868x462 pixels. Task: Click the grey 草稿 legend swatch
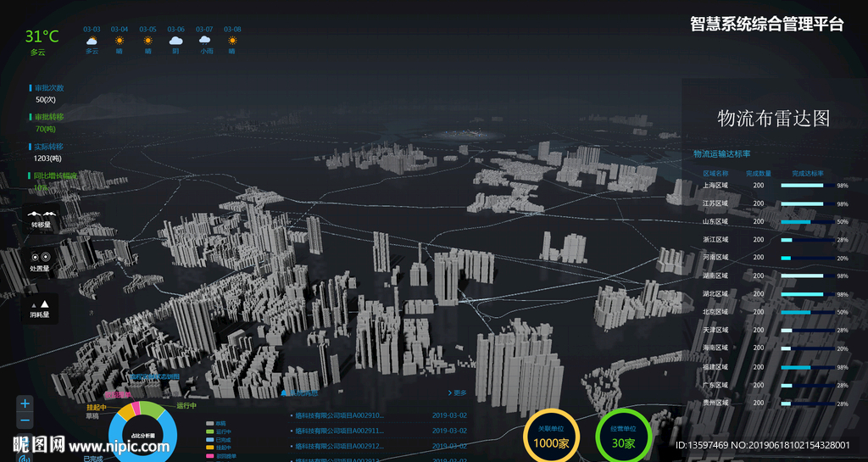click(x=210, y=424)
